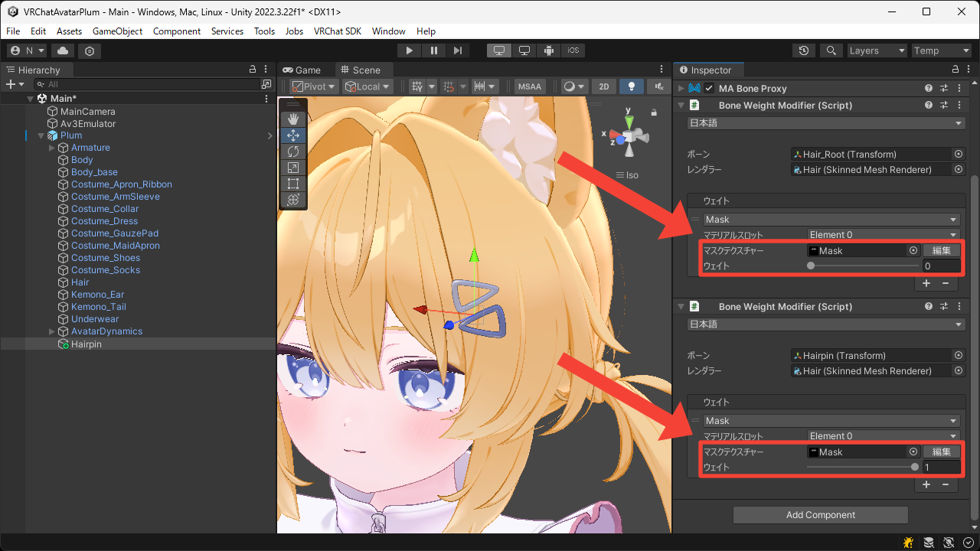This screenshot has width=980, height=551.
Task: Open the Temp layout dropdown
Action: [942, 51]
